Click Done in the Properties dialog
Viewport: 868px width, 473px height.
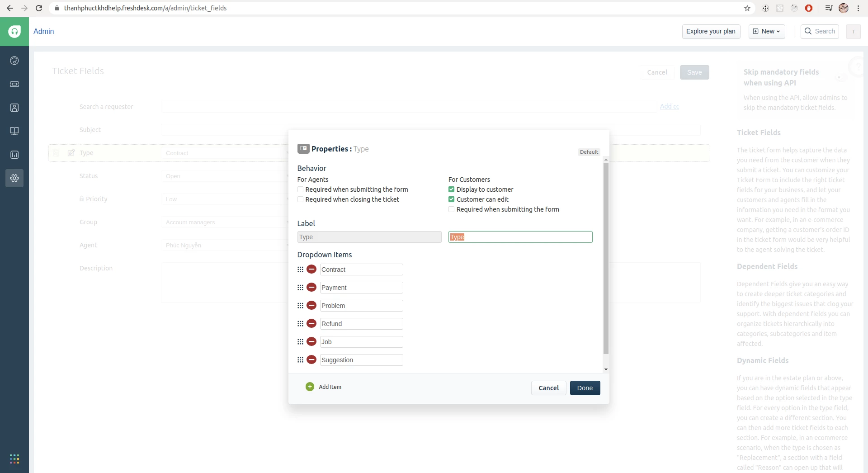[x=585, y=388]
